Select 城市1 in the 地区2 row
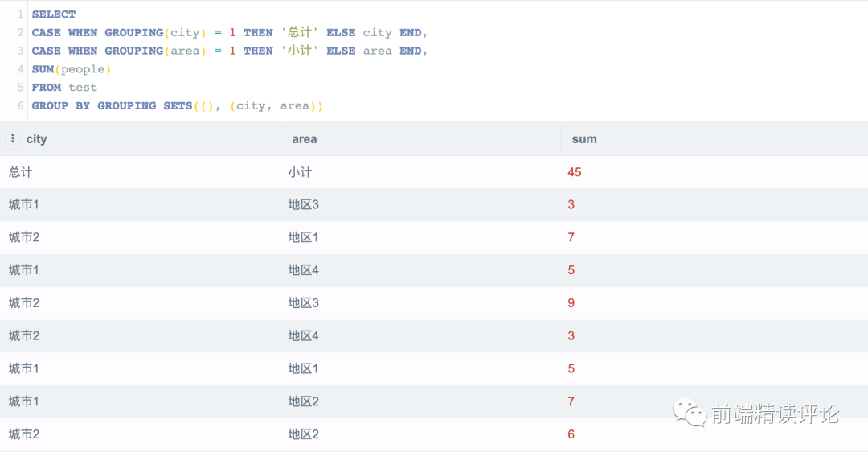Screen dimensions: 868x452 click(24, 401)
